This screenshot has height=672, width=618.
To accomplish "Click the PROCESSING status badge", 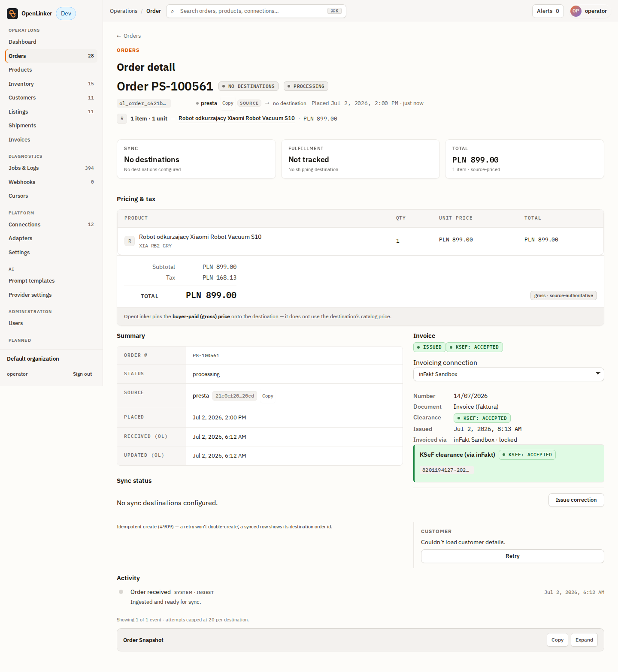I will [306, 87].
